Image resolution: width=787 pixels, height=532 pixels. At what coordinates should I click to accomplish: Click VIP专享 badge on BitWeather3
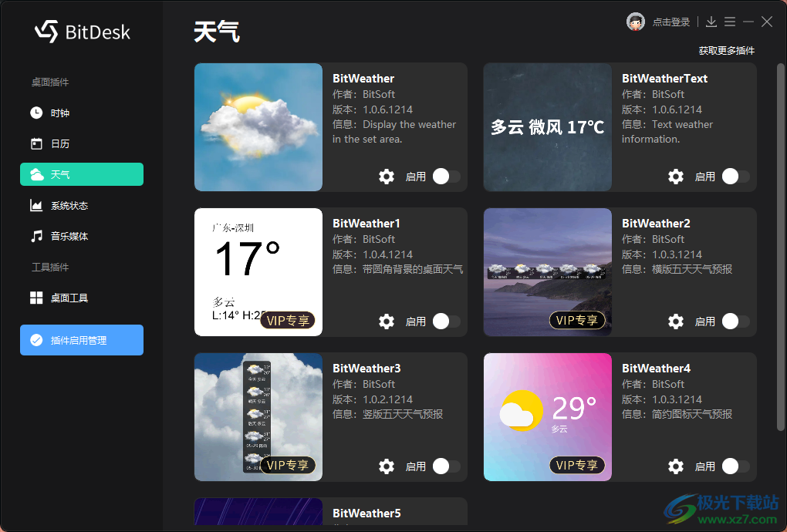[x=288, y=466]
